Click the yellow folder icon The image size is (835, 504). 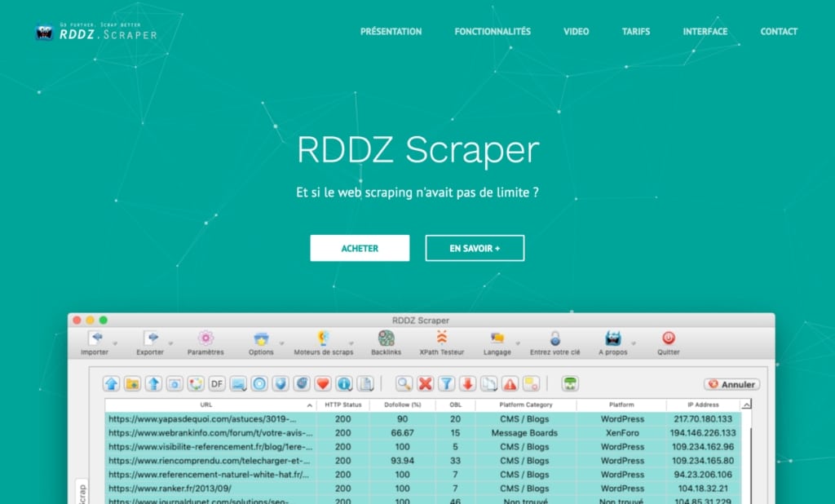132,383
